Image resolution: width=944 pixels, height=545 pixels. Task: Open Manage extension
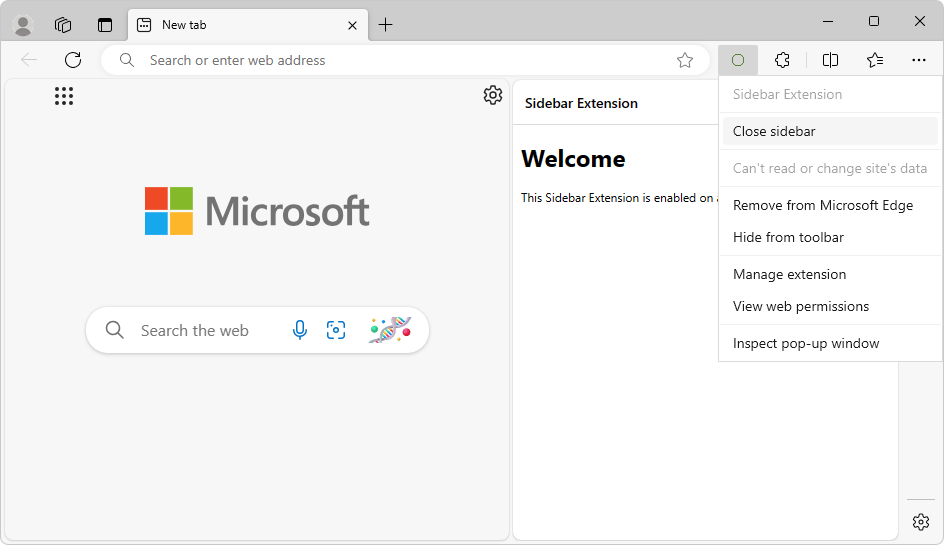pyautogui.click(x=830, y=275)
